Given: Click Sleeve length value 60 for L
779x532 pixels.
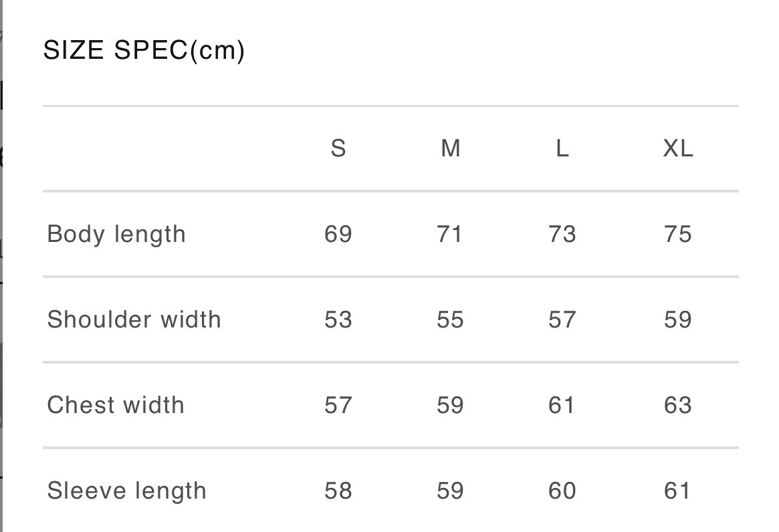Looking at the screenshot, I should 562,491.
